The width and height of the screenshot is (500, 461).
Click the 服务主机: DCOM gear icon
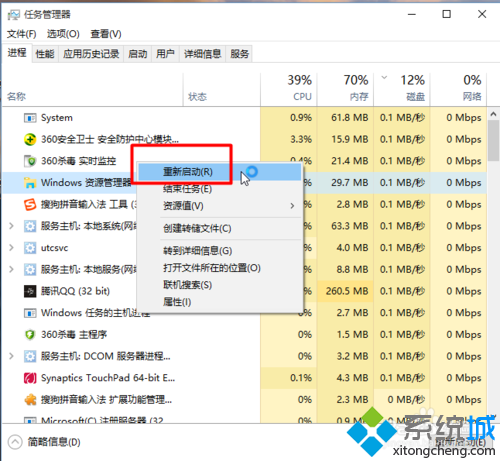(x=30, y=356)
